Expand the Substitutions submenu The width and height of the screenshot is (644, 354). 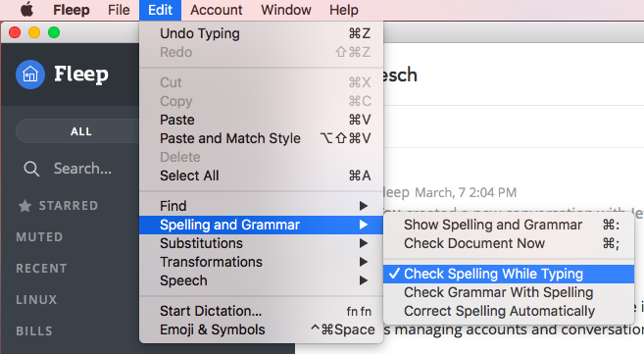261,243
